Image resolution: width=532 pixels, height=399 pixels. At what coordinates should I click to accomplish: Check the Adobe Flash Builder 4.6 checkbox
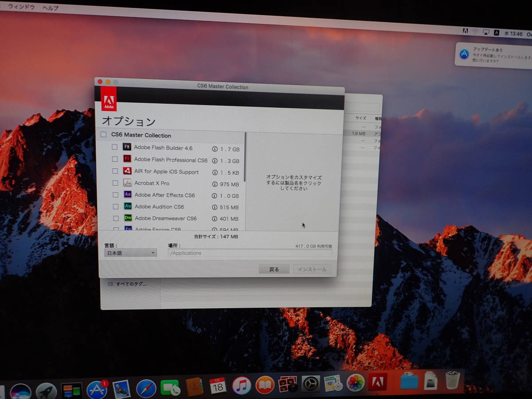pyautogui.click(x=114, y=147)
